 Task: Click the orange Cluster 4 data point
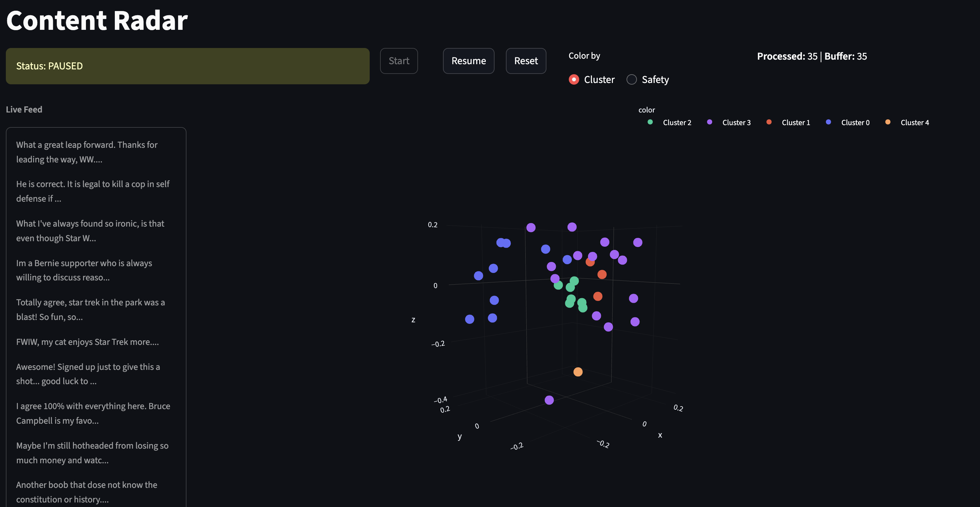coord(578,371)
